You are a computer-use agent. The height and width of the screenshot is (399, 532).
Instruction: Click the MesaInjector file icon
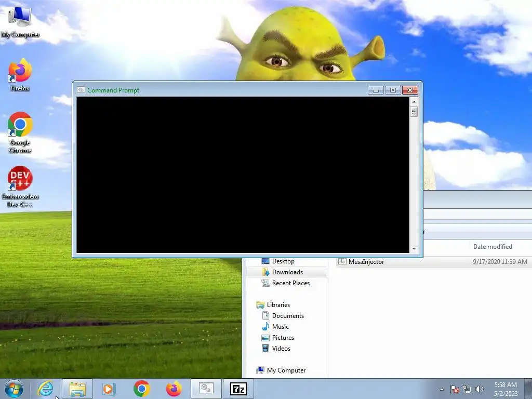342,262
